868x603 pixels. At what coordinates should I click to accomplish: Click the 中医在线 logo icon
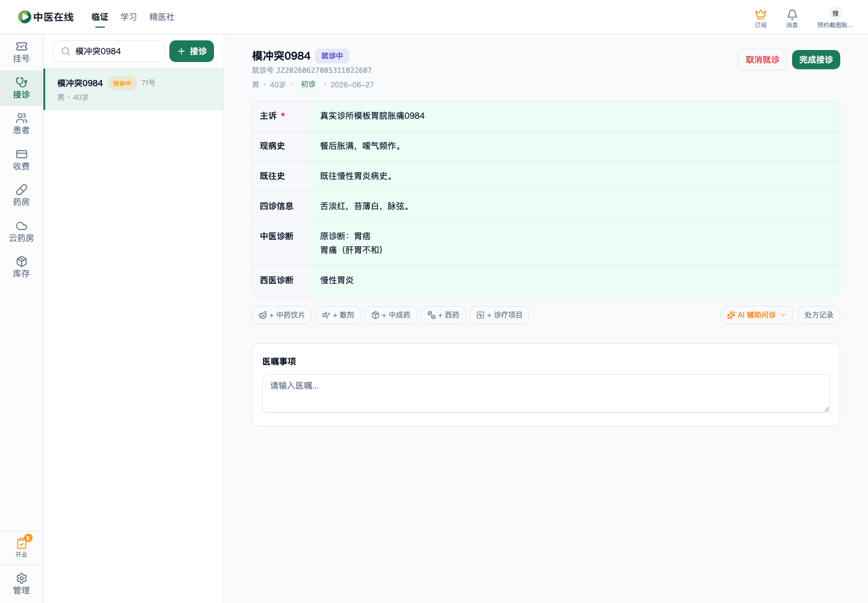pyautogui.click(x=24, y=17)
